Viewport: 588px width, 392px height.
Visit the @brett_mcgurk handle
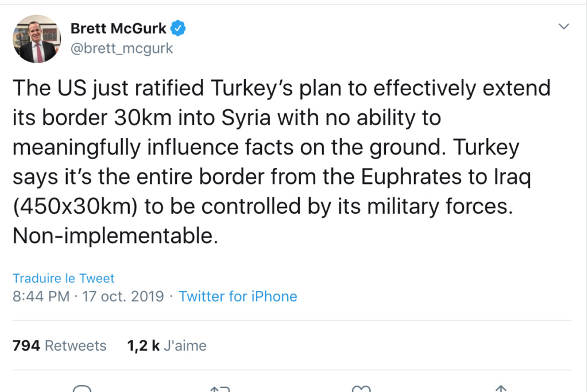click(x=122, y=48)
